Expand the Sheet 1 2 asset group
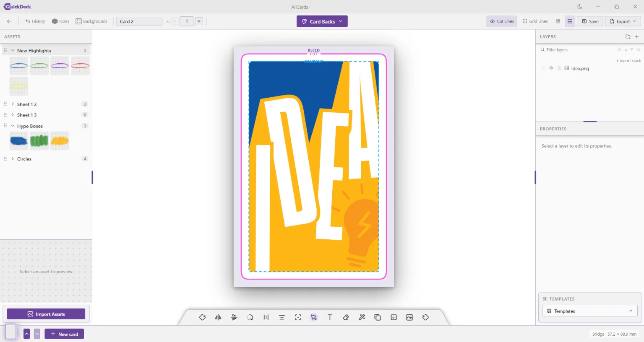This screenshot has height=342, width=644. click(13, 104)
